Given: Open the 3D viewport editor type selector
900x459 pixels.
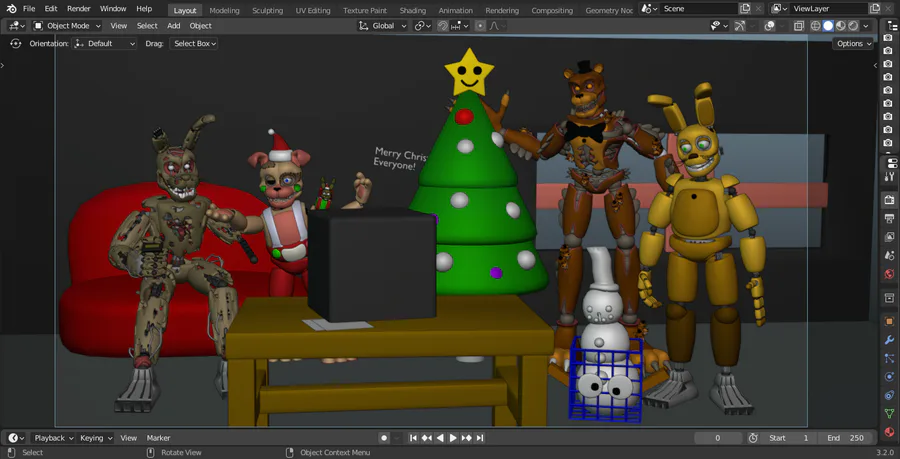Looking at the screenshot, I should pyautogui.click(x=17, y=26).
